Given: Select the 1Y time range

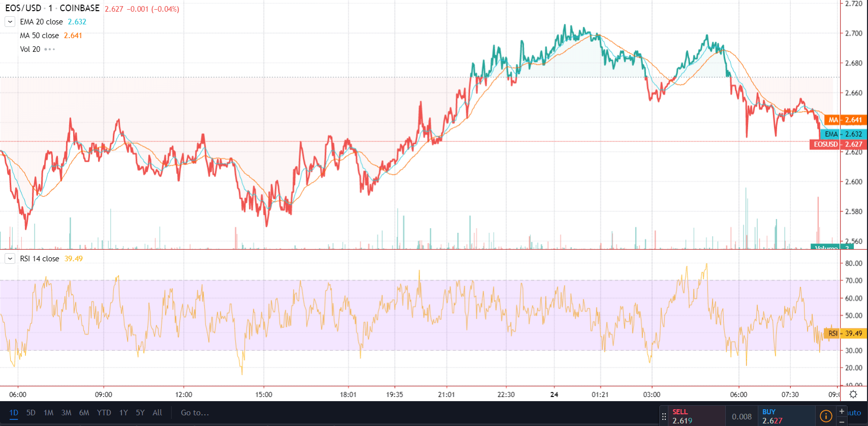Looking at the screenshot, I should click(123, 413).
